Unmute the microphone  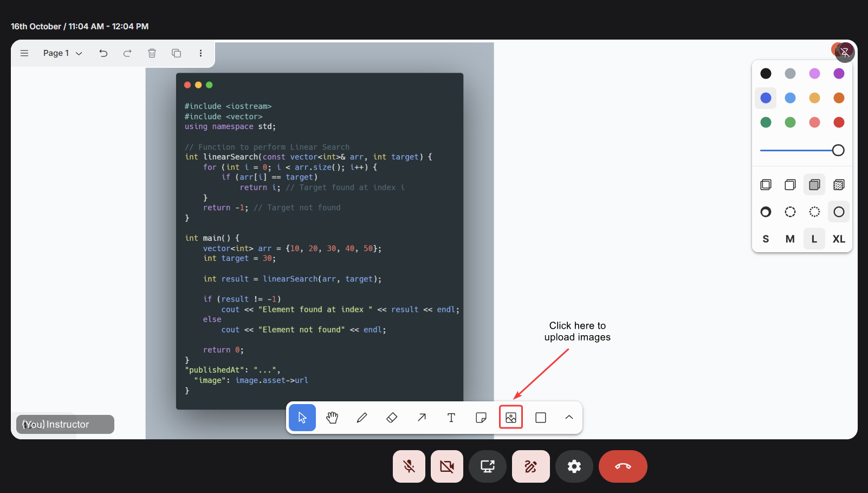coord(409,466)
